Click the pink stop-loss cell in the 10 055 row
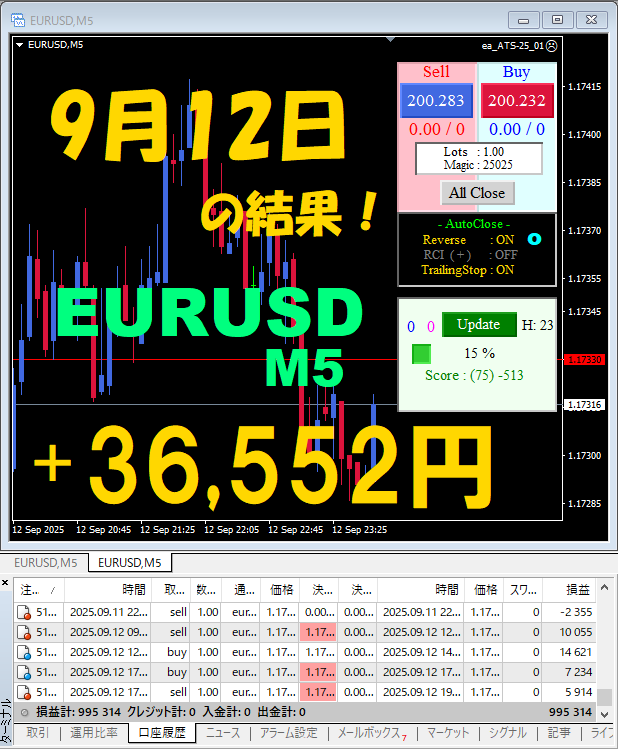Viewport: 618px width, 749px height. point(318,632)
